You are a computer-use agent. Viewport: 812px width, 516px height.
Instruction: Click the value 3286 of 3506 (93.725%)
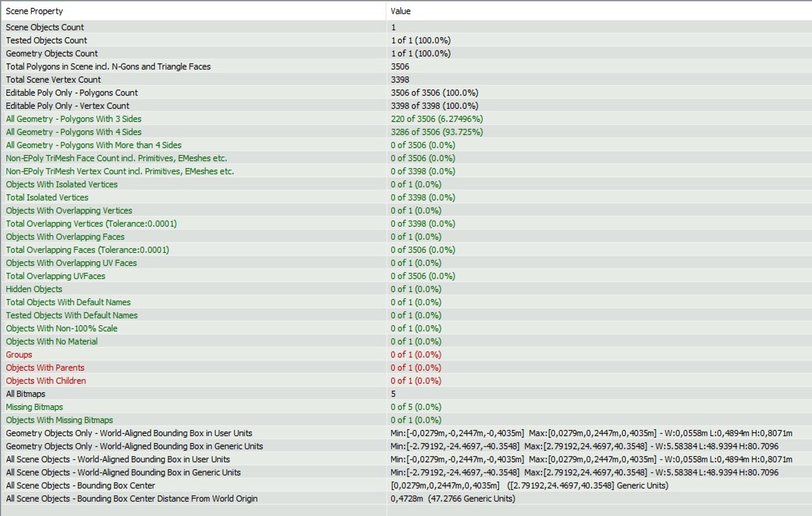pos(437,132)
